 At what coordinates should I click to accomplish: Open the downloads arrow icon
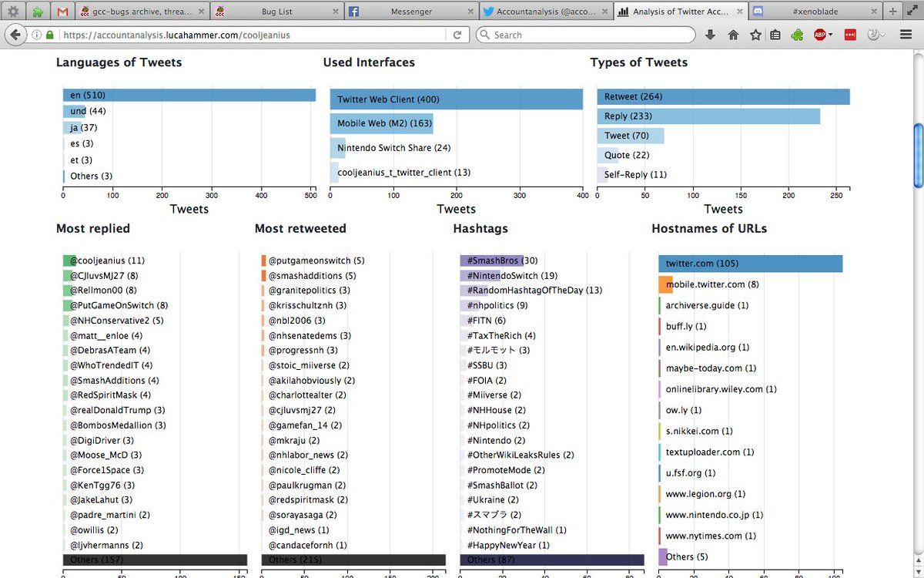[711, 35]
